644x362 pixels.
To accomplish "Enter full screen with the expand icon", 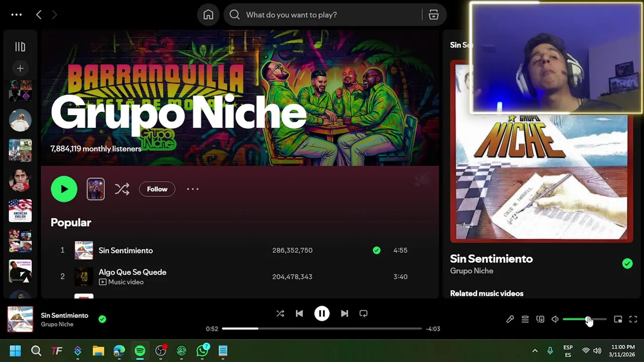I will click(633, 319).
